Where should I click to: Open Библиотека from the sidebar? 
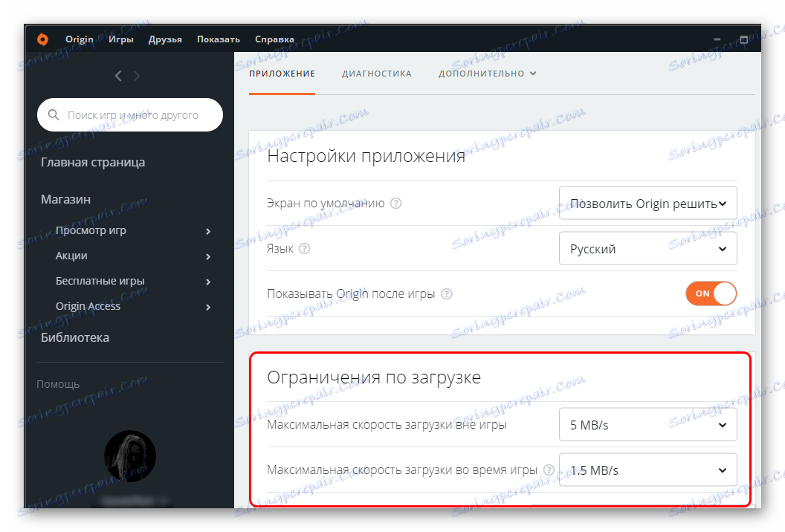coord(76,337)
